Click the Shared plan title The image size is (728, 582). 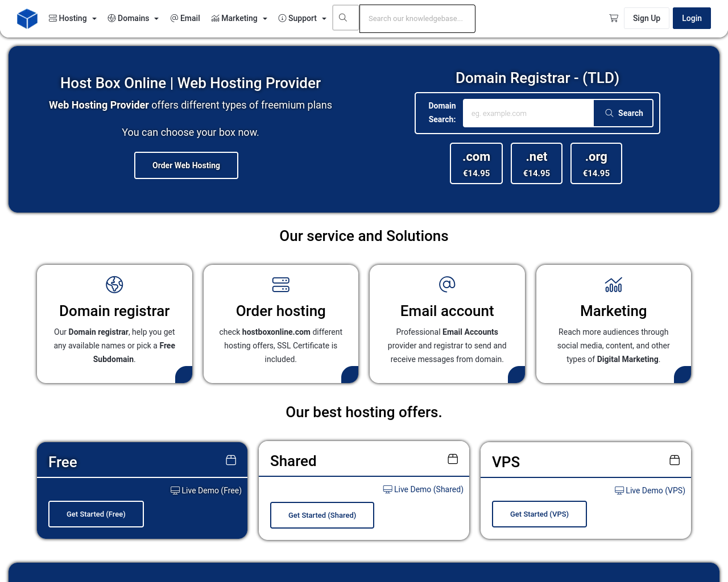293,461
